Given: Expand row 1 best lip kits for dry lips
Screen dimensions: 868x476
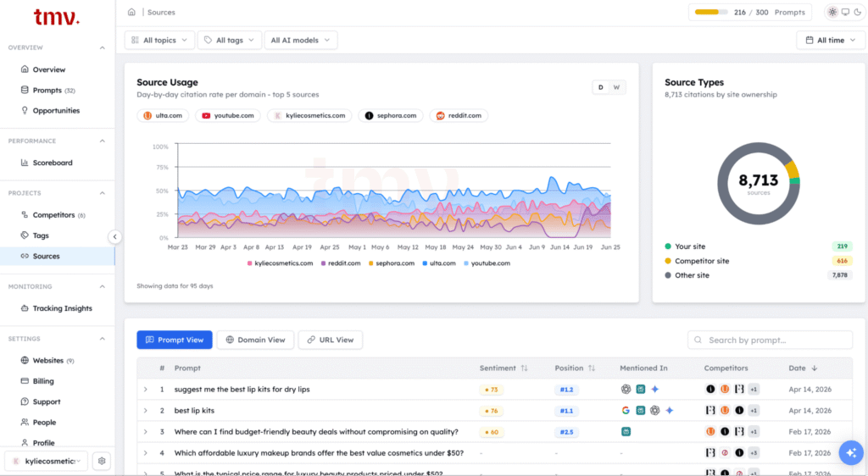Looking at the screenshot, I should tap(146, 390).
